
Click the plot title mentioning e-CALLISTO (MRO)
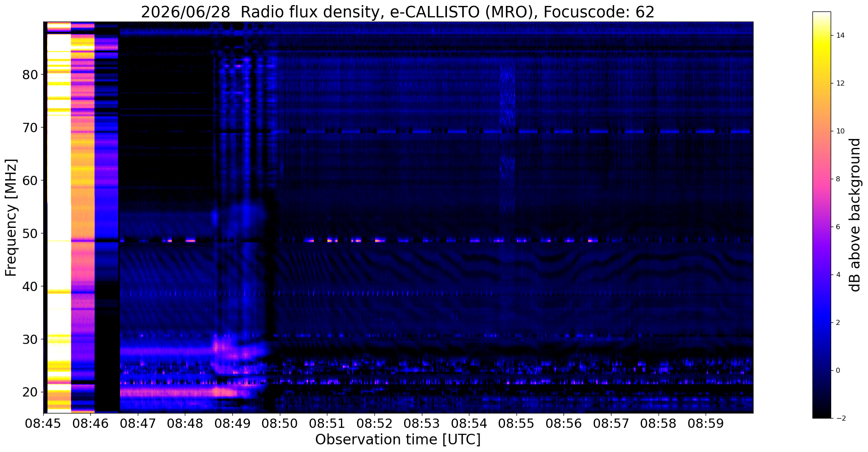[x=397, y=12]
